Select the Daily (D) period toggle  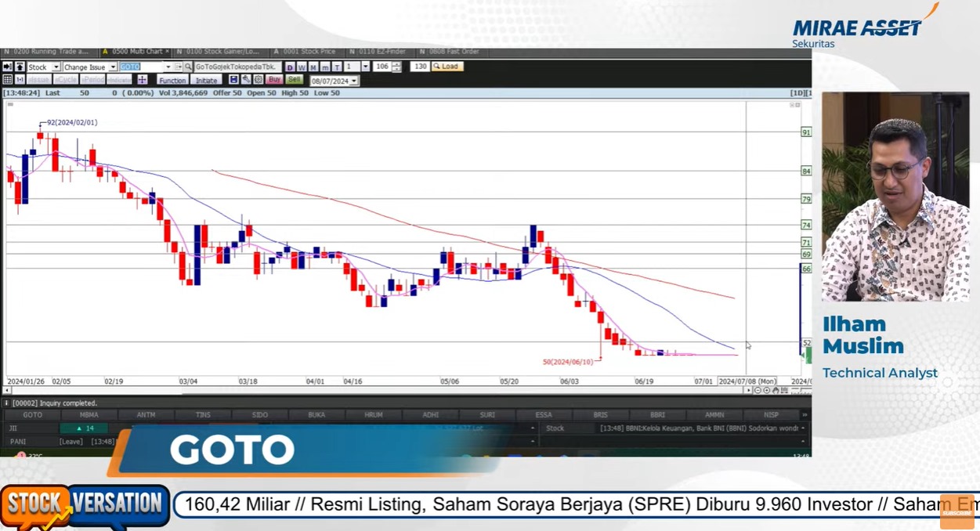(290, 67)
